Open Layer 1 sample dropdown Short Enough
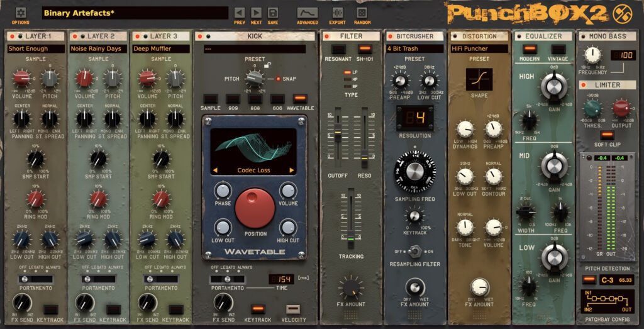 point(36,48)
